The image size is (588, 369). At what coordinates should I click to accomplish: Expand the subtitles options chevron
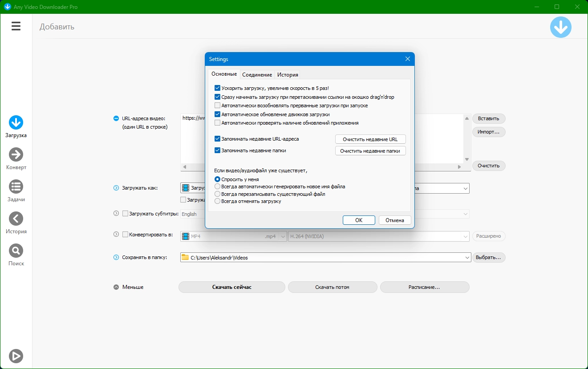click(x=116, y=214)
